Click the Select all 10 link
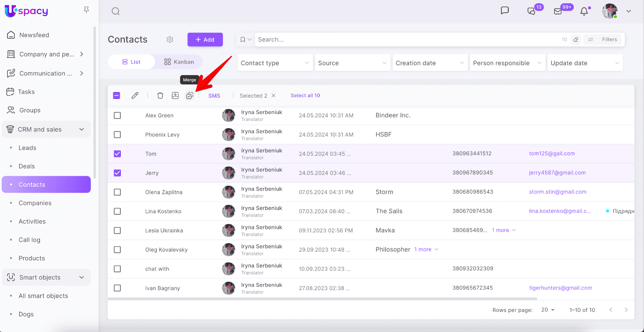The image size is (644, 332). [305, 96]
